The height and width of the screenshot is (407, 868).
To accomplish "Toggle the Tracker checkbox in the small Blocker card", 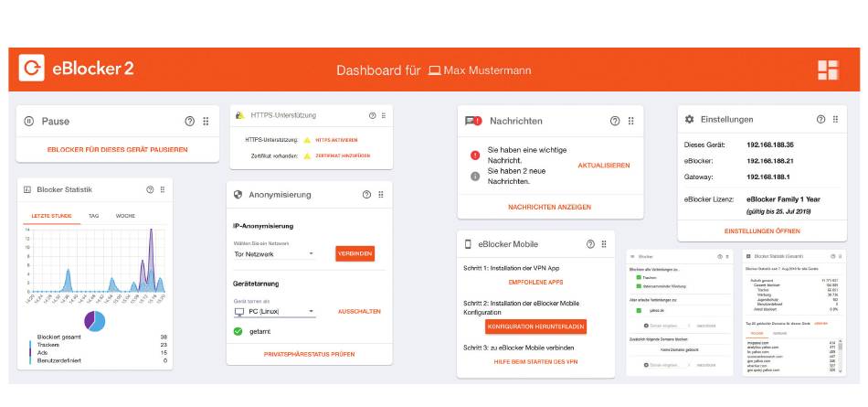I will coord(639,277).
